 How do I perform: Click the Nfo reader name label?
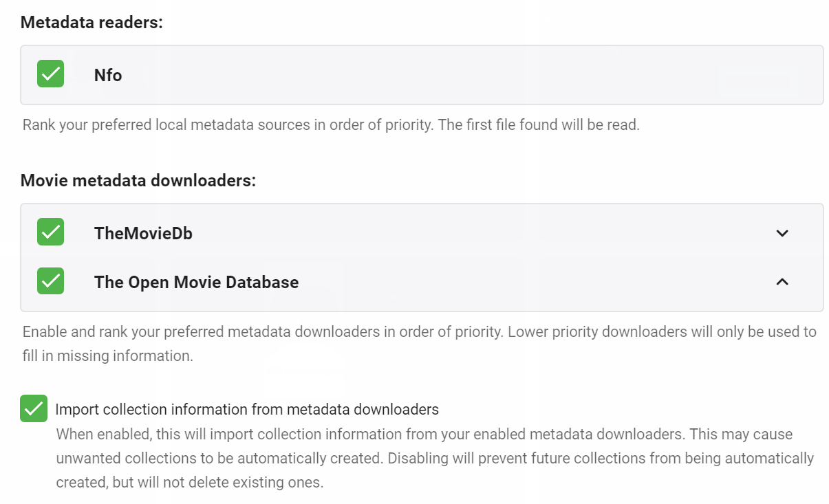(108, 75)
